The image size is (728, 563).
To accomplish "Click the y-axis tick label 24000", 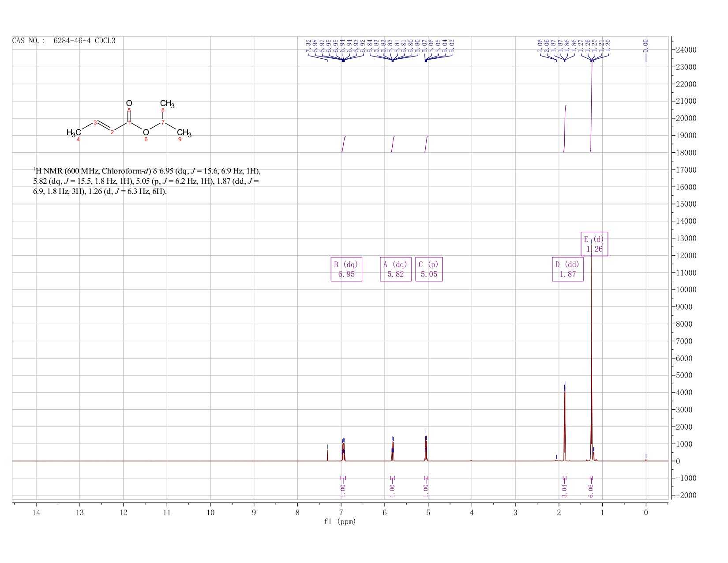I will [x=686, y=50].
